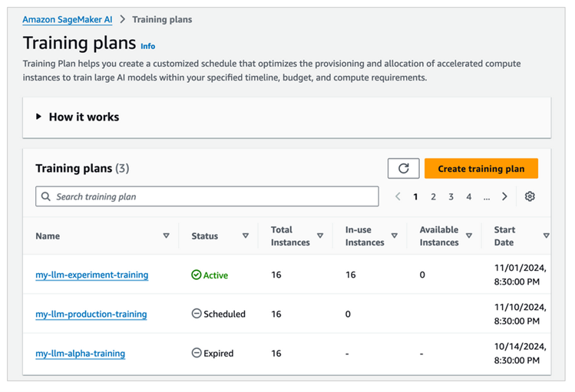Open table preferences gear icon
575x392 pixels.
click(x=530, y=196)
